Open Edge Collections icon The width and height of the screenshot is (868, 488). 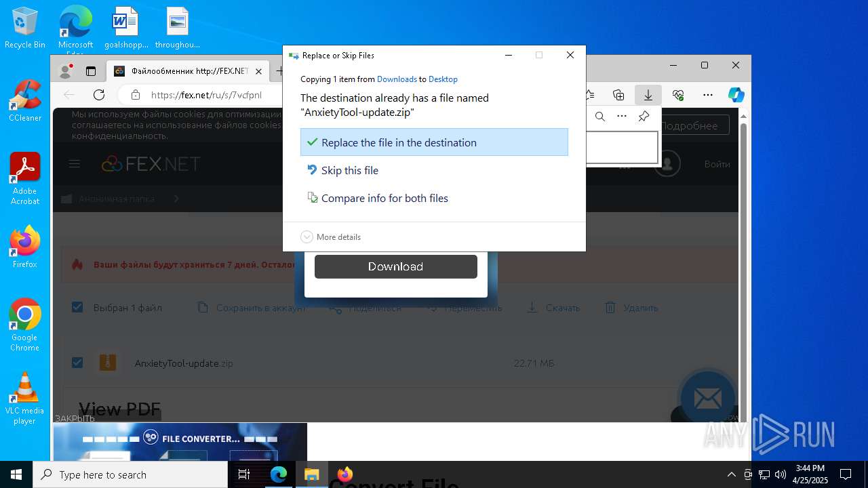[x=618, y=95]
